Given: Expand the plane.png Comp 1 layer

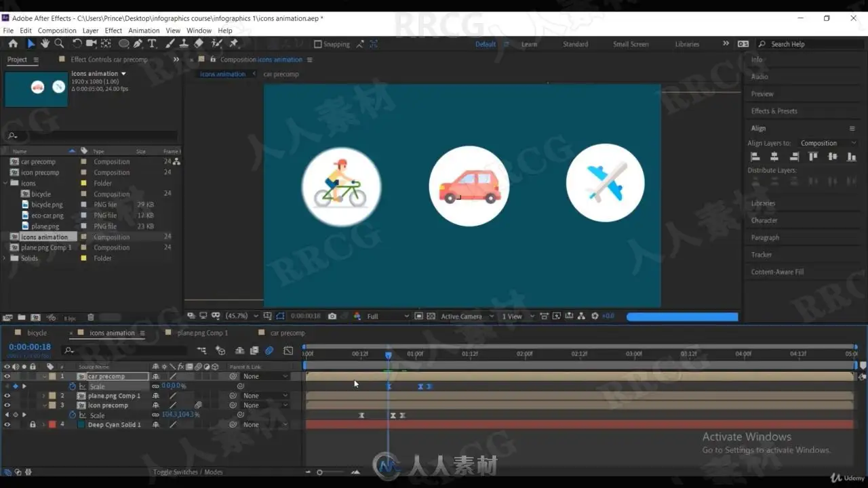Looking at the screenshot, I should click(x=44, y=396).
